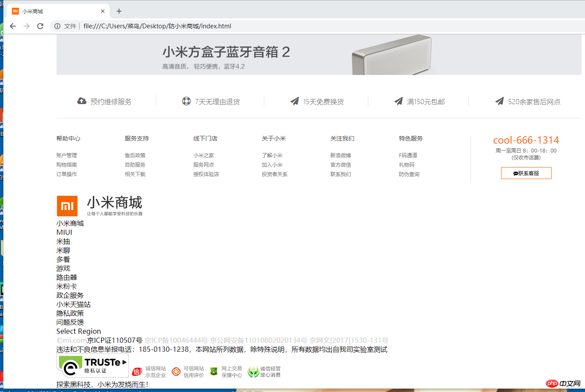Click the 可信网站信用评价 badge
This screenshot has width=585, height=392.
[188, 371]
